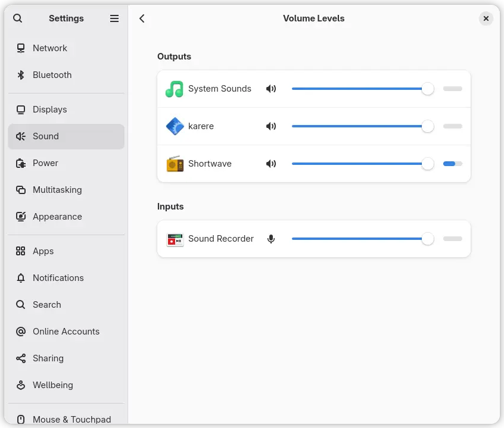The width and height of the screenshot is (504, 428).
Task: Click the karere app icon
Action: 175,126
